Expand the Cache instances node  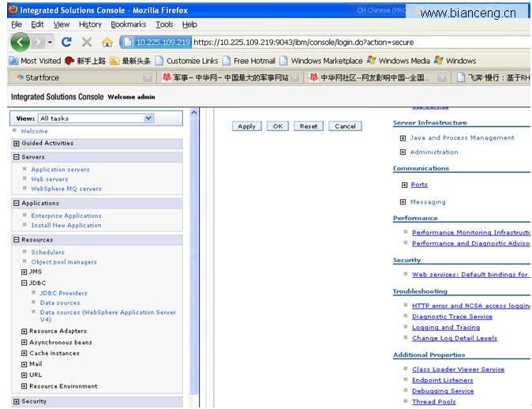coord(24,354)
